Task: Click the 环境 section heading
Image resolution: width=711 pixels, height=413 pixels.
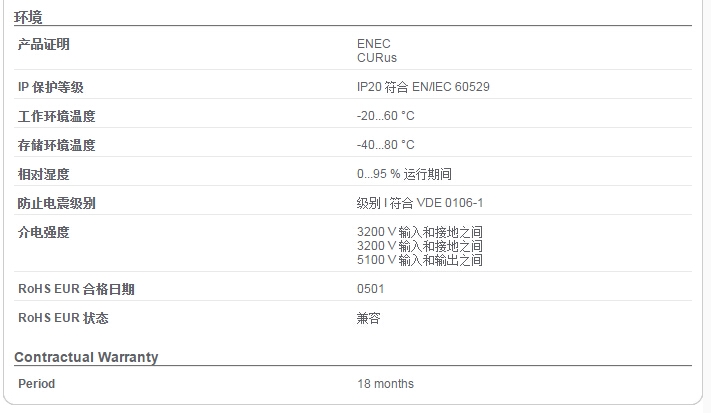Action: pyautogui.click(x=28, y=17)
